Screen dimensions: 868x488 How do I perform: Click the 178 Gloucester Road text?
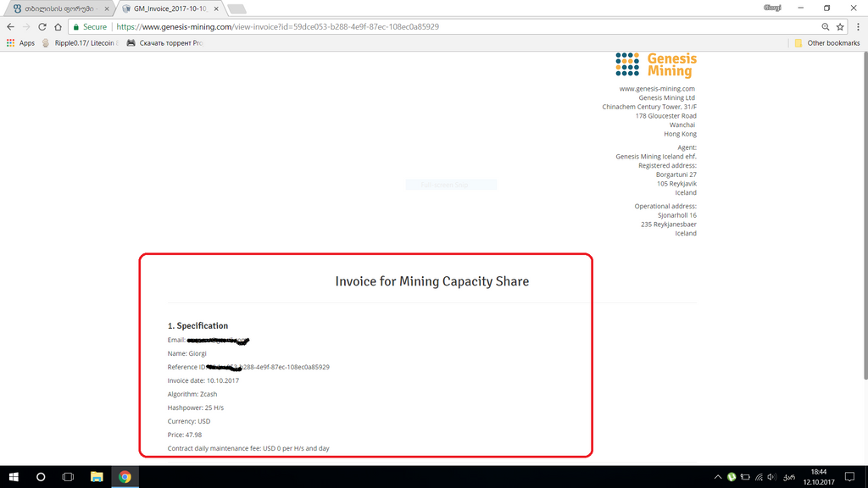[x=666, y=115]
